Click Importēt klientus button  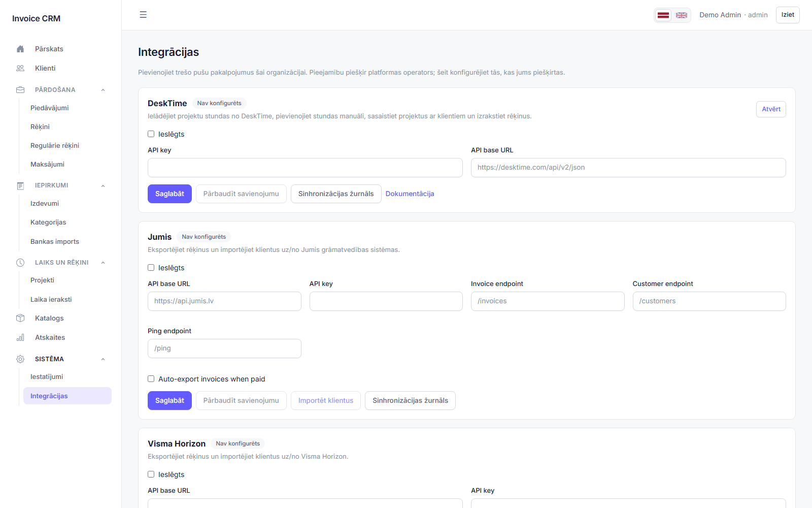pos(326,400)
